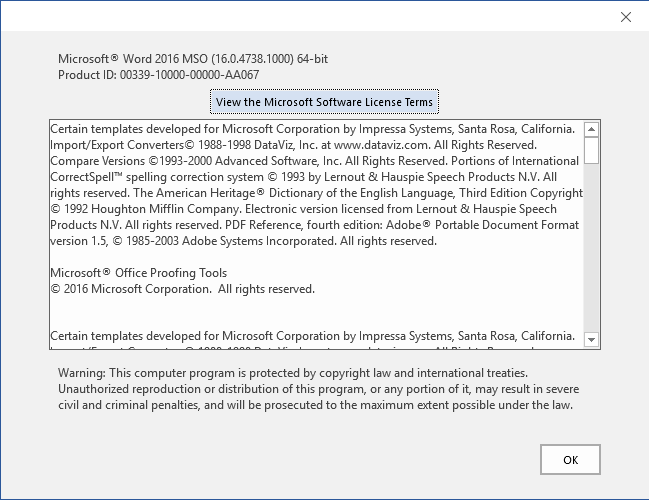Click the '© 1992 Houghton Mifflin Company' line
The height and width of the screenshot is (500, 649).
tap(303, 209)
